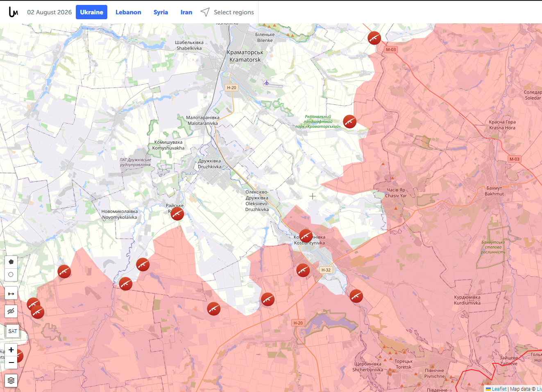This screenshot has height=392, width=542.
Task: Open the map layers stack icon
Action: (x=11, y=381)
